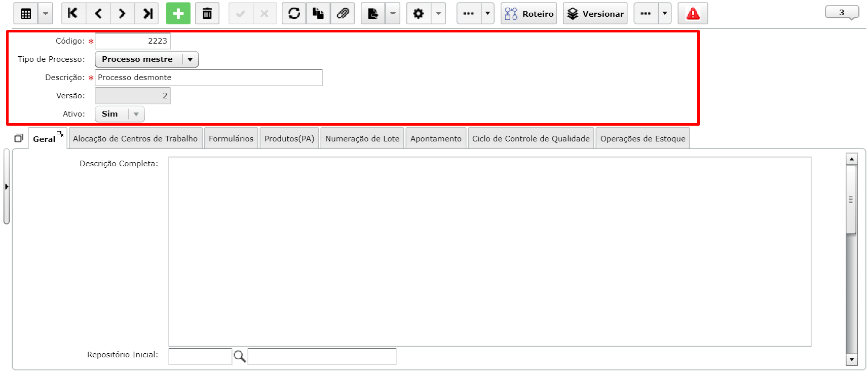Screen dimensions: 868x372
Task: Click the export document icon
Action: coord(373,14)
